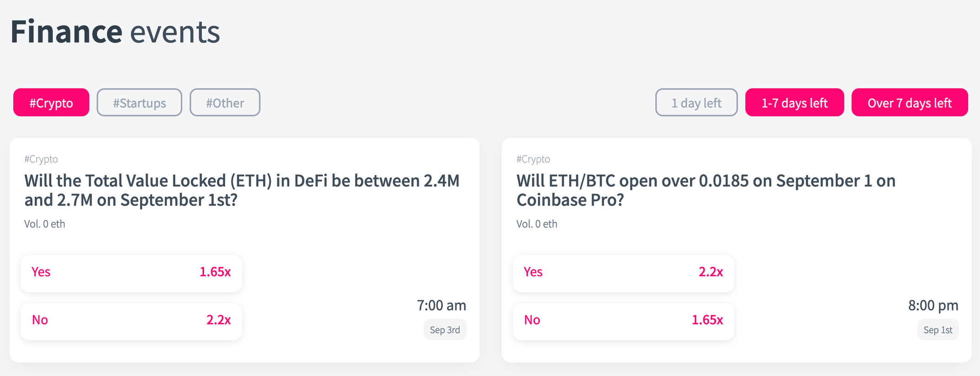This screenshot has height=376, width=980.
Task: Click Vol. 0 eth on the DeFi card
Action: (45, 224)
